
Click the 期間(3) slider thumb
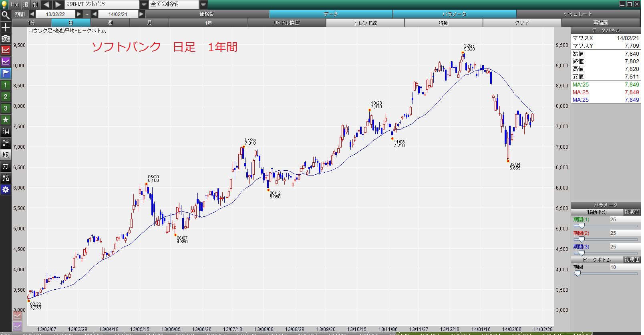click(582, 253)
